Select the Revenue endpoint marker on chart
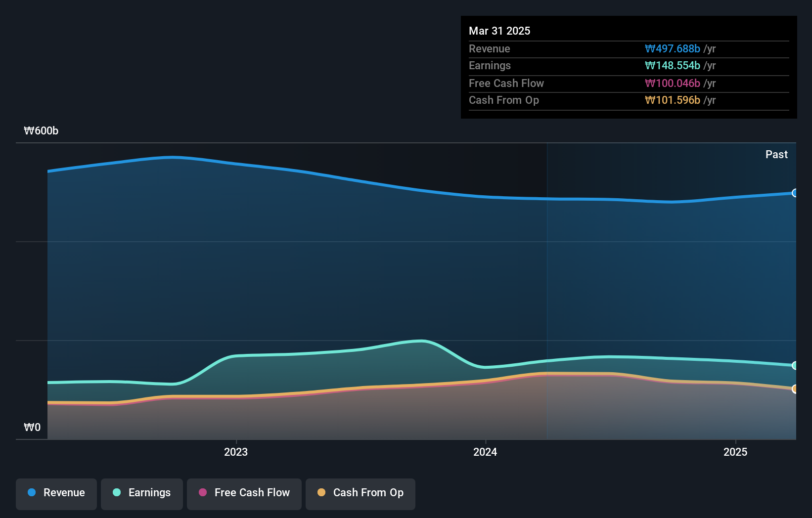Image resolution: width=812 pixels, height=518 pixels. (x=795, y=193)
